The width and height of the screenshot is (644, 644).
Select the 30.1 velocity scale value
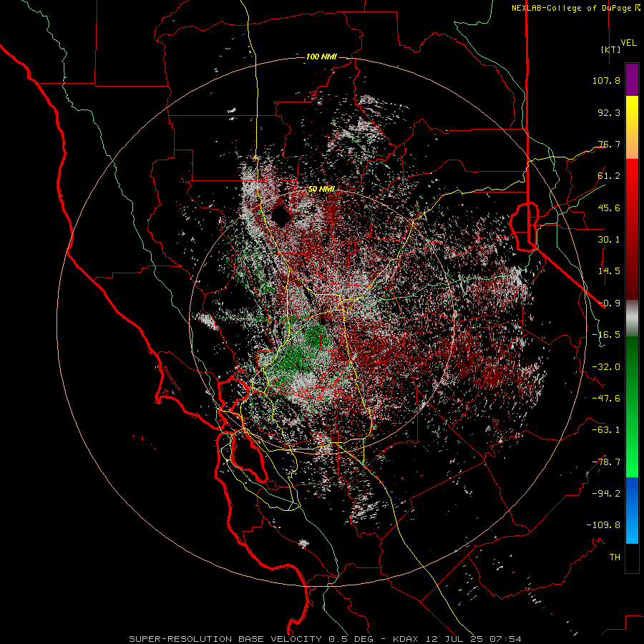[x=609, y=240]
